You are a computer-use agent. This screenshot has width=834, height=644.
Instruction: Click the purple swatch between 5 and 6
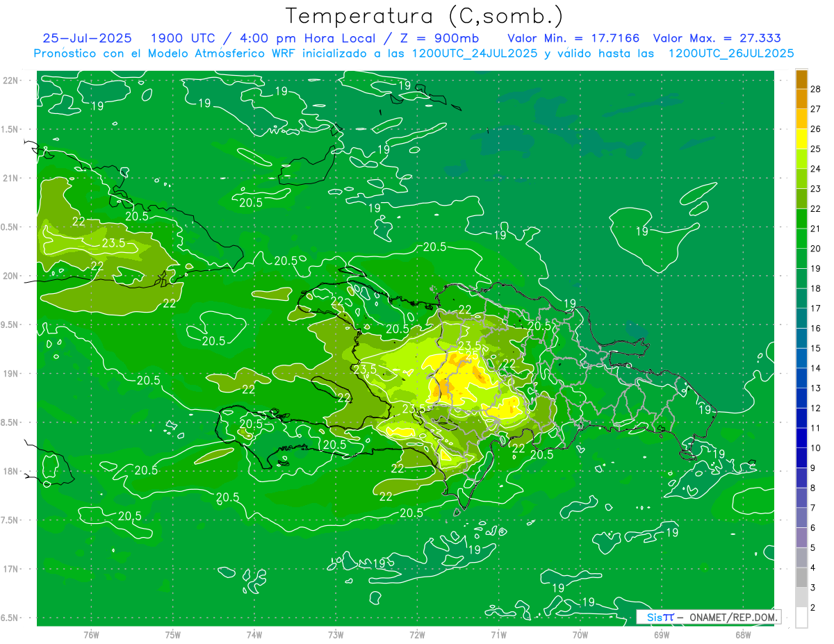tap(801, 538)
